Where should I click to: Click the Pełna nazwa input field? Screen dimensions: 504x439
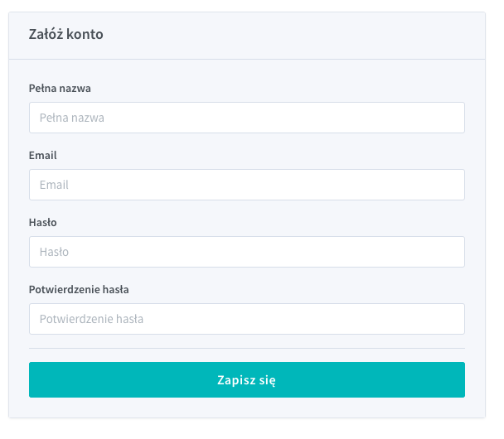coord(246,118)
